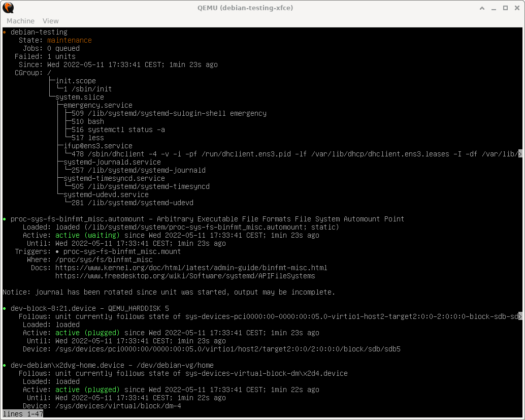The image size is (525, 420).
Task: Click the "CGroup: /" line
Action: [33, 73]
